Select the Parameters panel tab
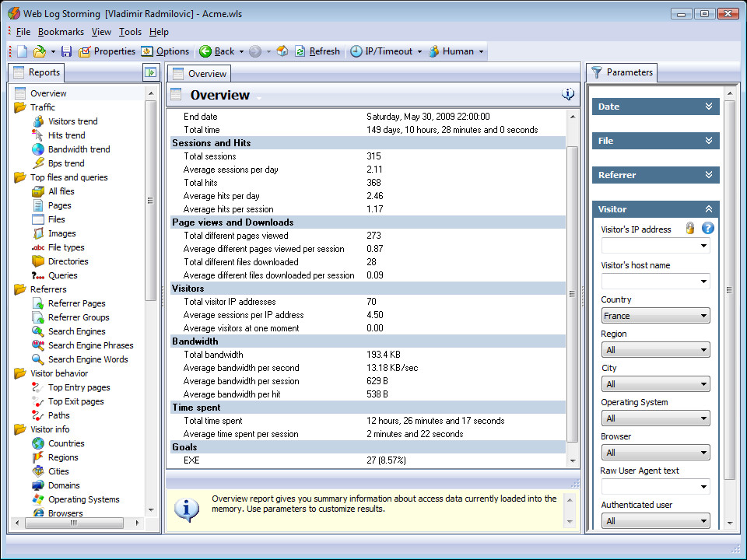This screenshot has height=560, width=747. tap(622, 72)
